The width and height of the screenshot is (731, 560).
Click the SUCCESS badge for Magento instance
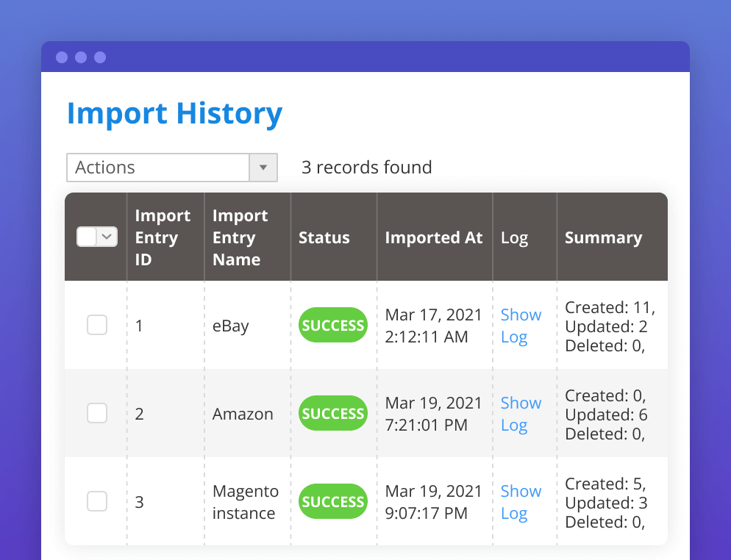point(332,501)
